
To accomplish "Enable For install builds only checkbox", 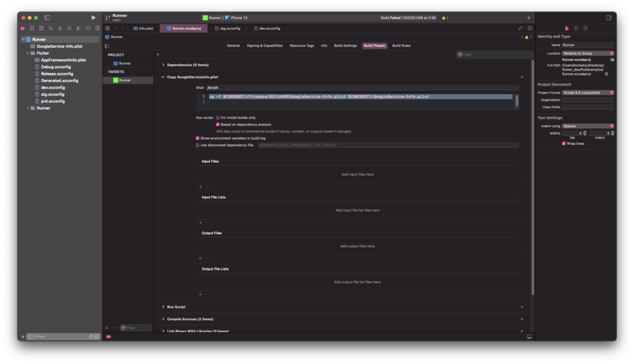I will click(218, 118).
